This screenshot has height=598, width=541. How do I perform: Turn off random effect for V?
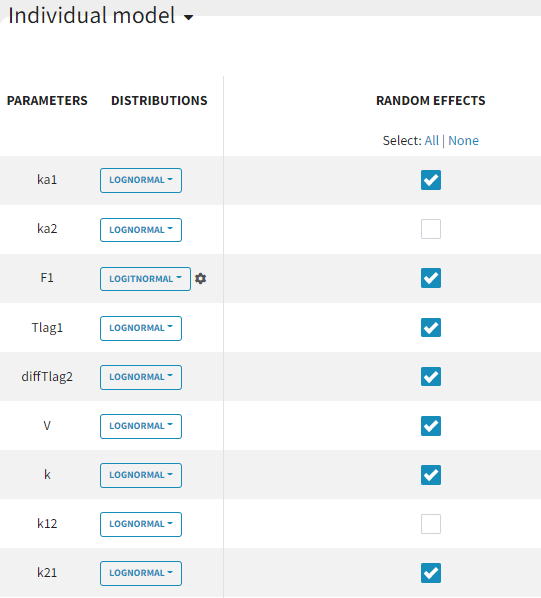point(431,426)
